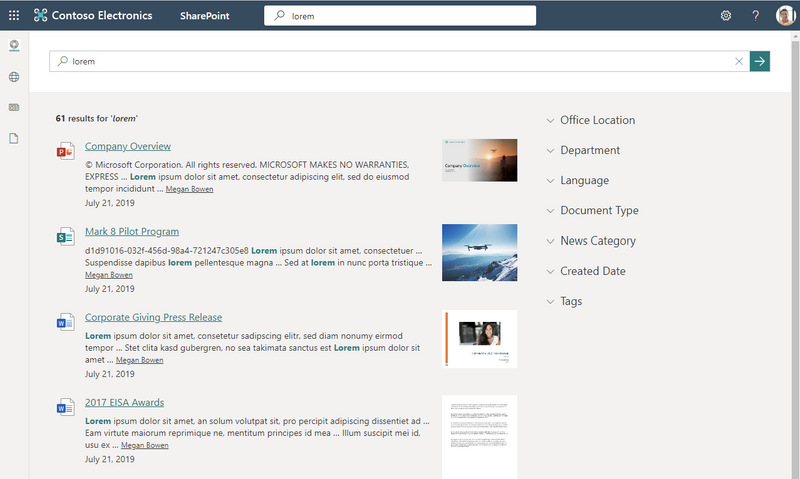This screenshot has height=479, width=800.
Task: Open the user profile picture
Action: coord(785,16)
